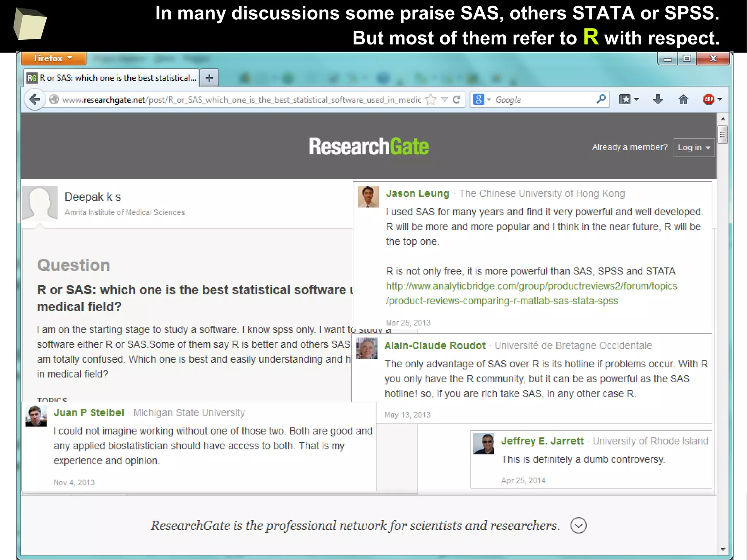Go back with the browser back arrow
This screenshot has width=747, height=560.
pyautogui.click(x=35, y=99)
